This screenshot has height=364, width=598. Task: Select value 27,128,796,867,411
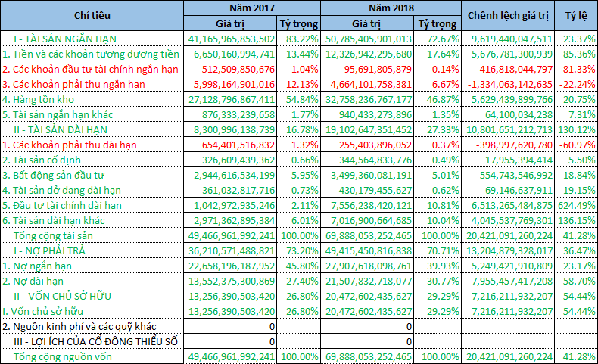(232, 99)
